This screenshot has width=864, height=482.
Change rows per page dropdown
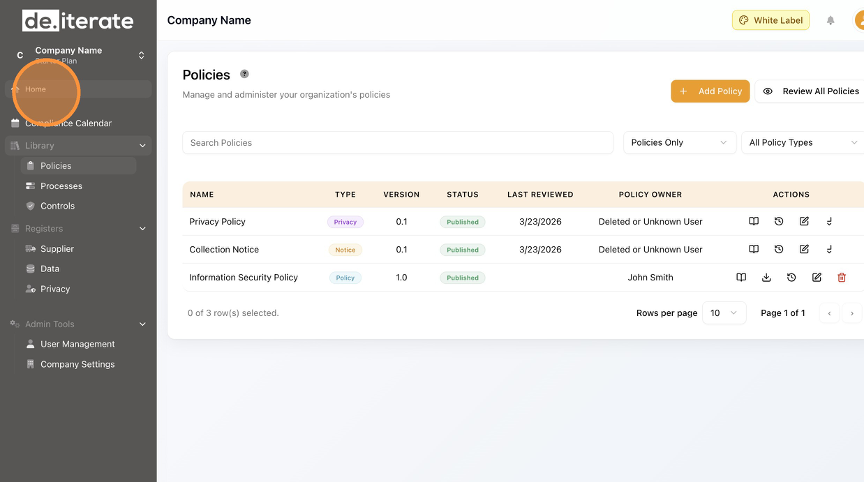click(x=724, y=313)
